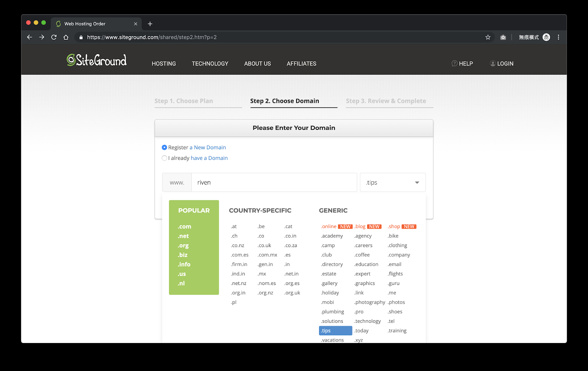Image resolution: width=588 pixels, height=371 pixels.
Task: Click the SiteGround logo
Action: pyautogui.click(x=97, y=60)
